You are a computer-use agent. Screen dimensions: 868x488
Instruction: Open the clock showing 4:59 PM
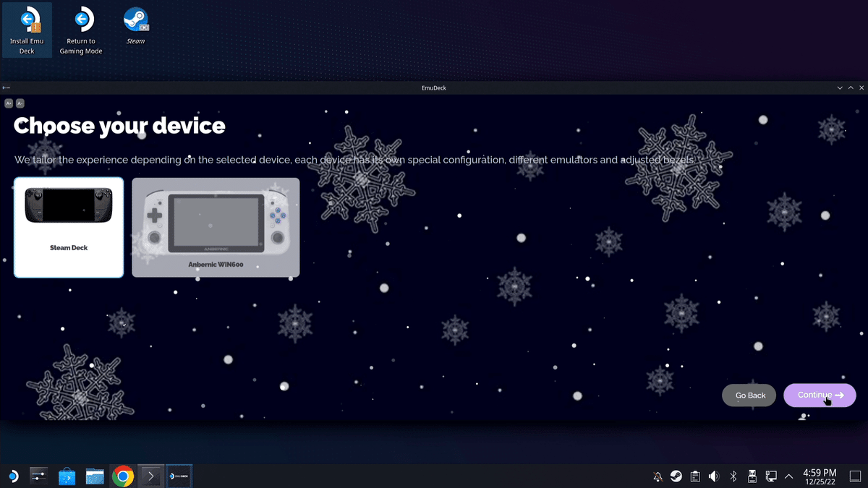820,476
